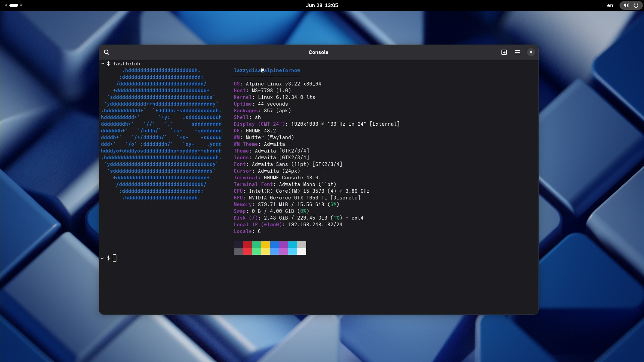Click the Alpine ASCII logo
This screenshot has width=644, height=362.
point(161,134)
